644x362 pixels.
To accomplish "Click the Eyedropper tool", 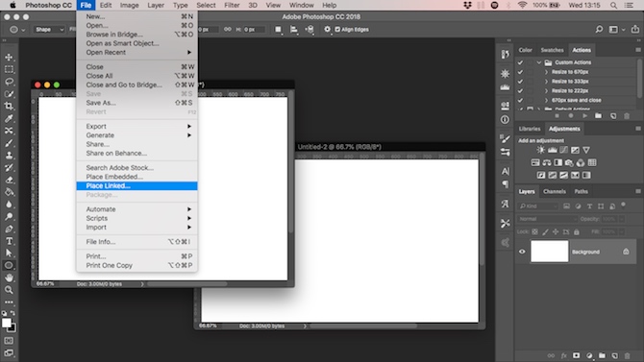I will click(9, 119).
